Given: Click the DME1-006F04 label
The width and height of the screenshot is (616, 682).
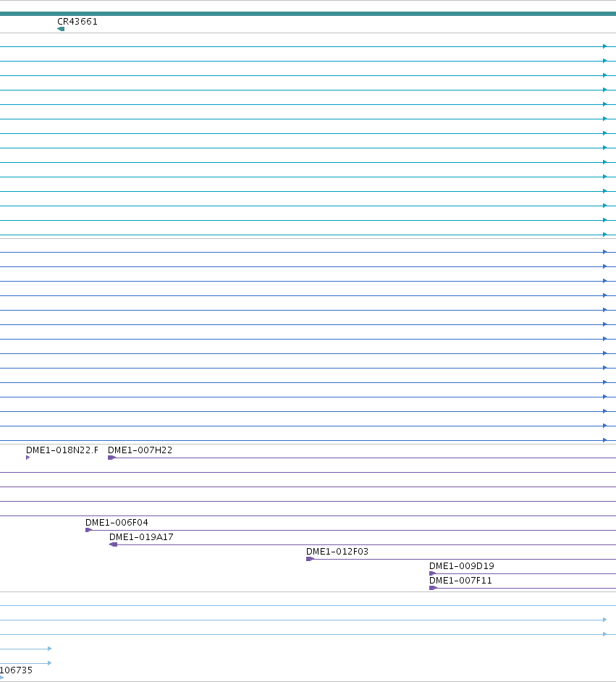Looking at the screenshot, I should tap(117, 523).
